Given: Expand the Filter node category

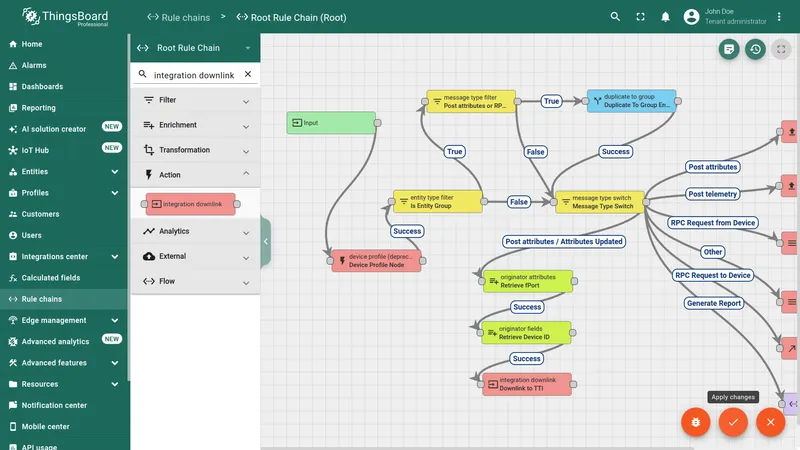Looking at the screenshot, I should [x=195, y=100].
